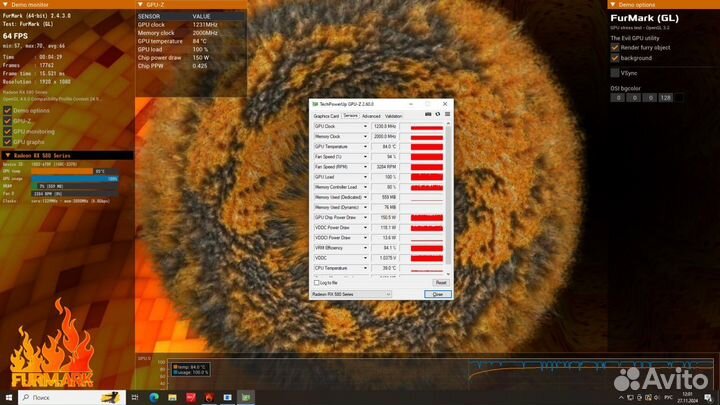The width and height of the screenshot is (720, 405).
Task: Enable the VSync checkbox
Action: pos(615,73)
